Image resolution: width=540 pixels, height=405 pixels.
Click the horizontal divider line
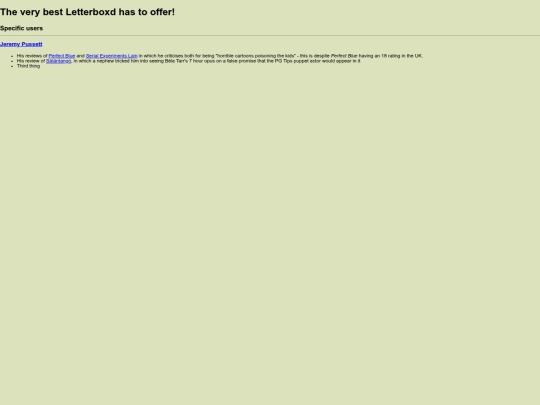point(270,35)
